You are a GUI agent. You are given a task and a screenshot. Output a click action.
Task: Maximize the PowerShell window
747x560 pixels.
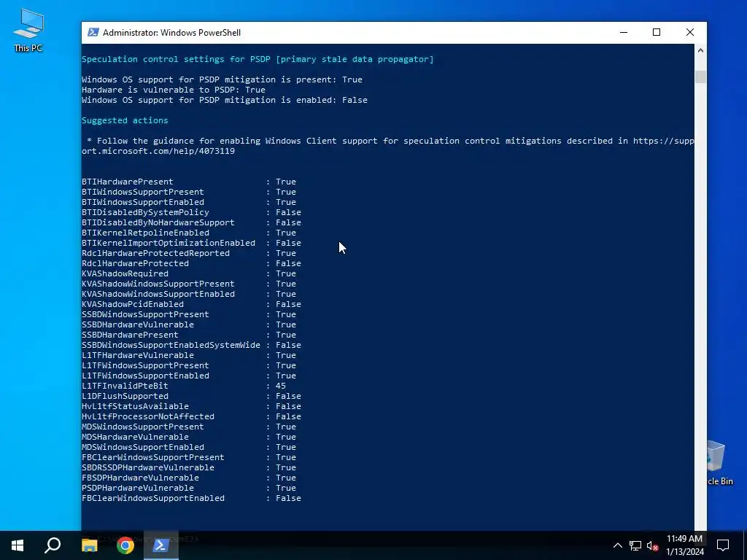click(657, 32)
